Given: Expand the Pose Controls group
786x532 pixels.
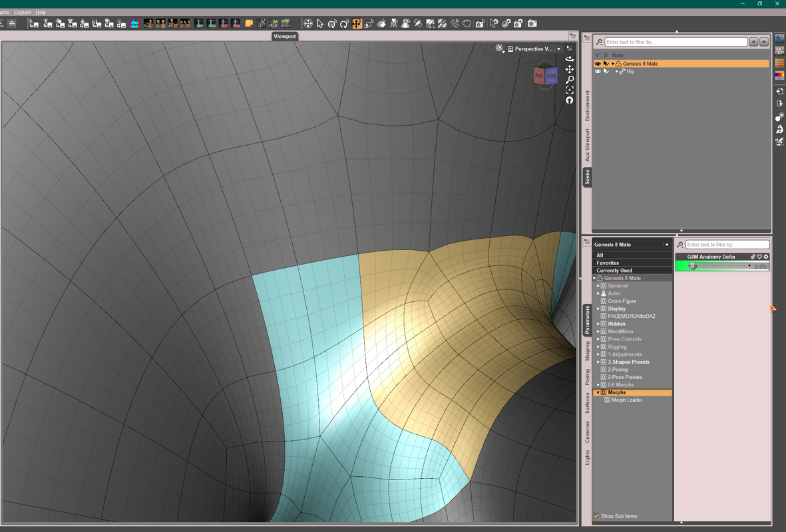Looking at the screenshot, I should pos(598,339).
